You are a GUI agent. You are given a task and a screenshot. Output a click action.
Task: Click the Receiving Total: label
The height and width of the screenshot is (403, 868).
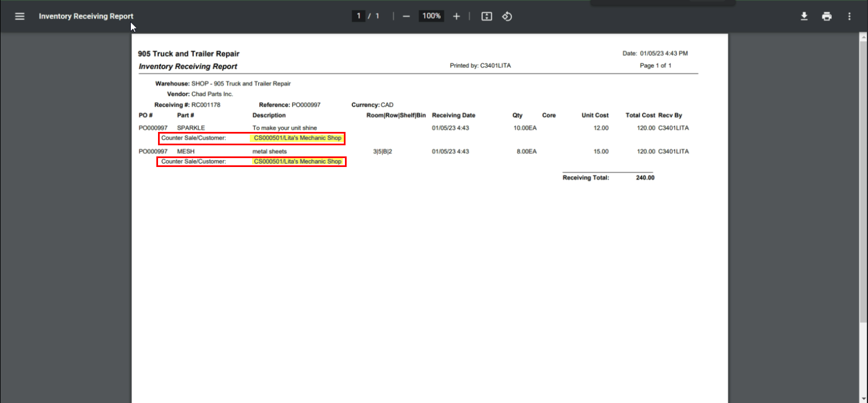[586, 178]
